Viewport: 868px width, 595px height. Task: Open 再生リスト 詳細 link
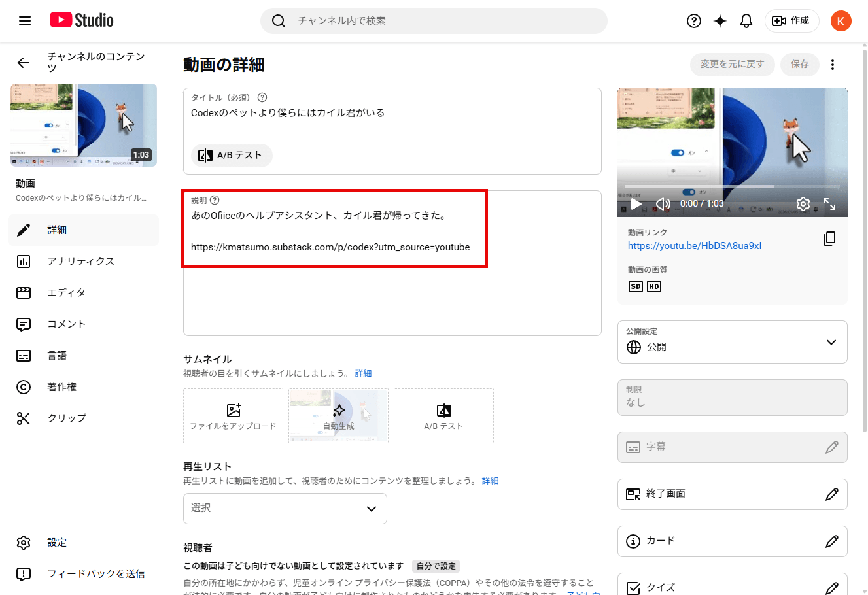tap(491, 481)
